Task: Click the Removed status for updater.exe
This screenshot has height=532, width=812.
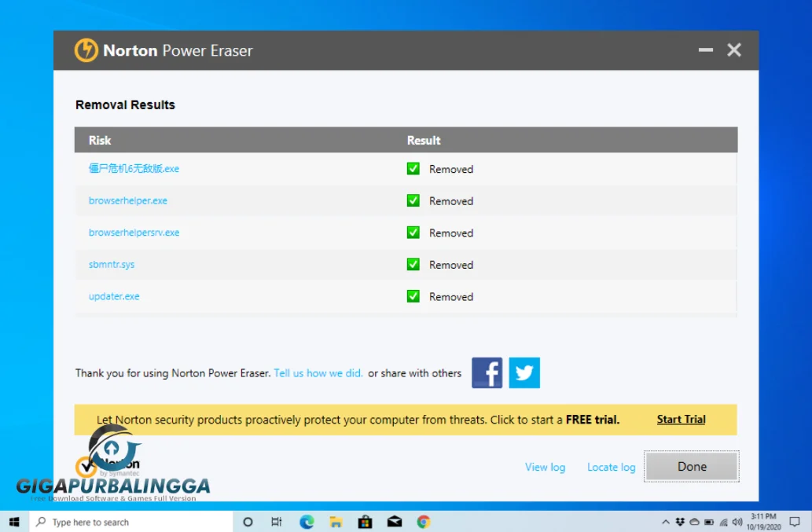Action: pos(451,296)
